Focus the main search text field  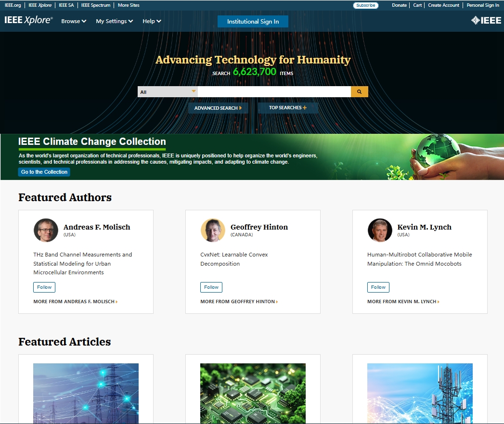click(x=274, y=91)
